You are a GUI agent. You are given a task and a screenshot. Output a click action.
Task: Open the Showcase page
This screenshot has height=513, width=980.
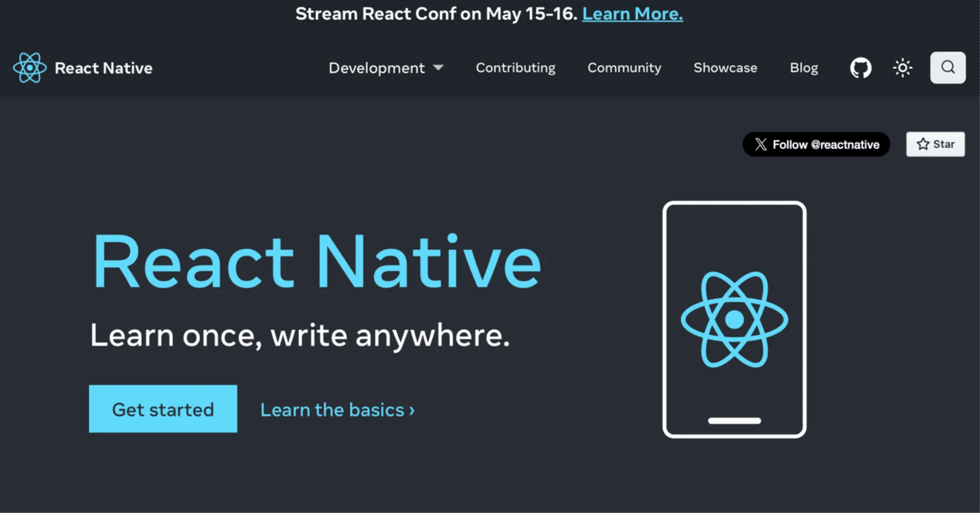(725, 68)
